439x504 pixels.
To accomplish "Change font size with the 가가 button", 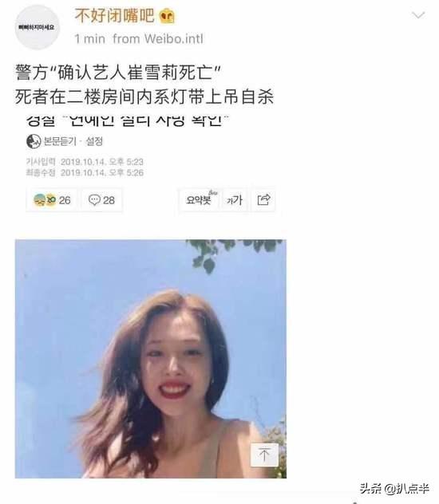I will (x=235, y=200).
